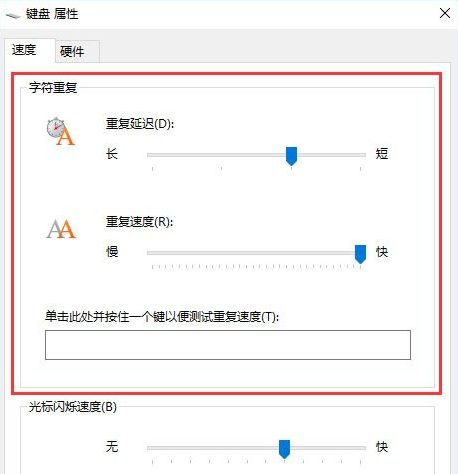Click the keyboard icon in the title bar

13,15
